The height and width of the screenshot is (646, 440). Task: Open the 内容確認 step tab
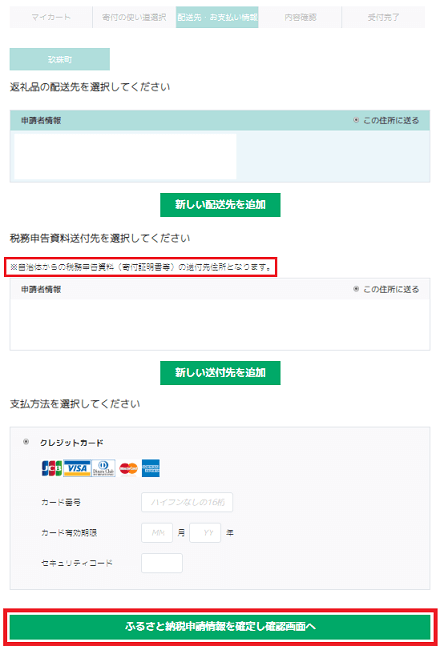pos(300,17)
